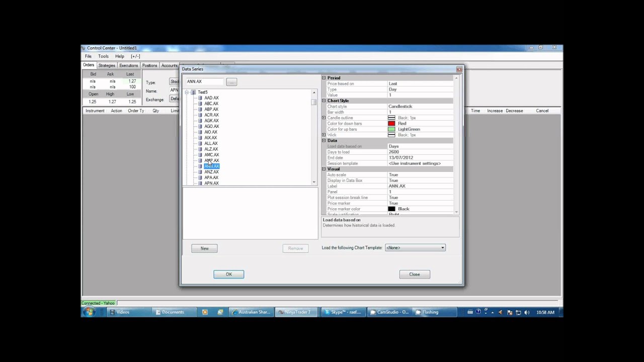Collapse the Visual property section
The width and height of the screenshot is (644, 362).
(324, 169)
